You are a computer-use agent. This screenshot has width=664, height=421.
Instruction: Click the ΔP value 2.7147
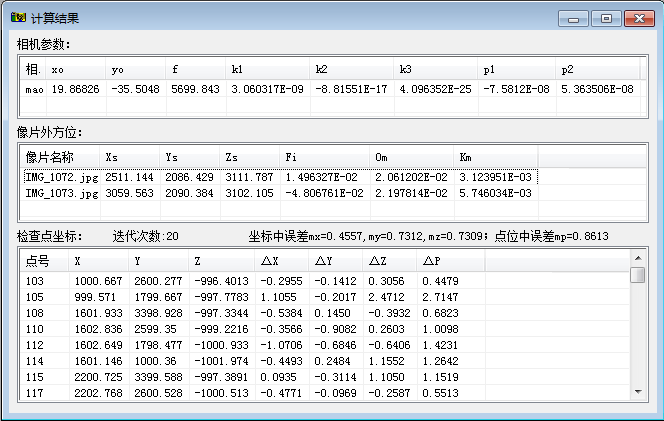(x=440, y=297)
